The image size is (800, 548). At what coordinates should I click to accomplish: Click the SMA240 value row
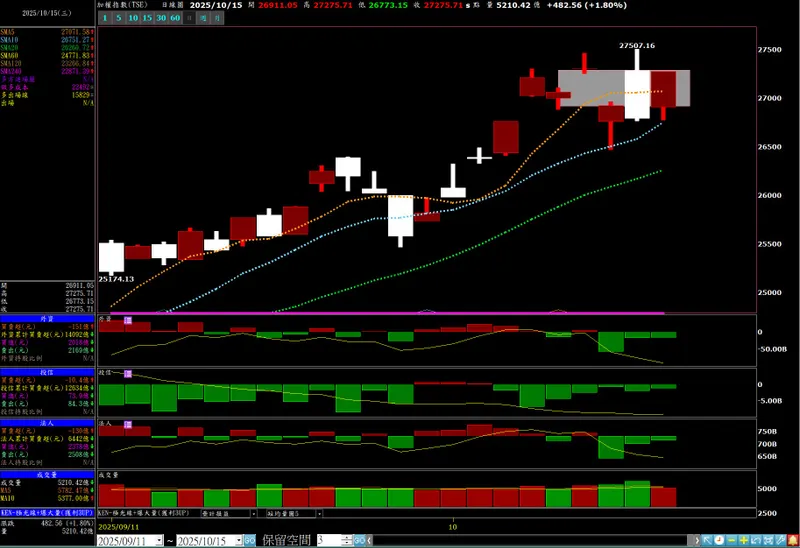coord(47,71)
